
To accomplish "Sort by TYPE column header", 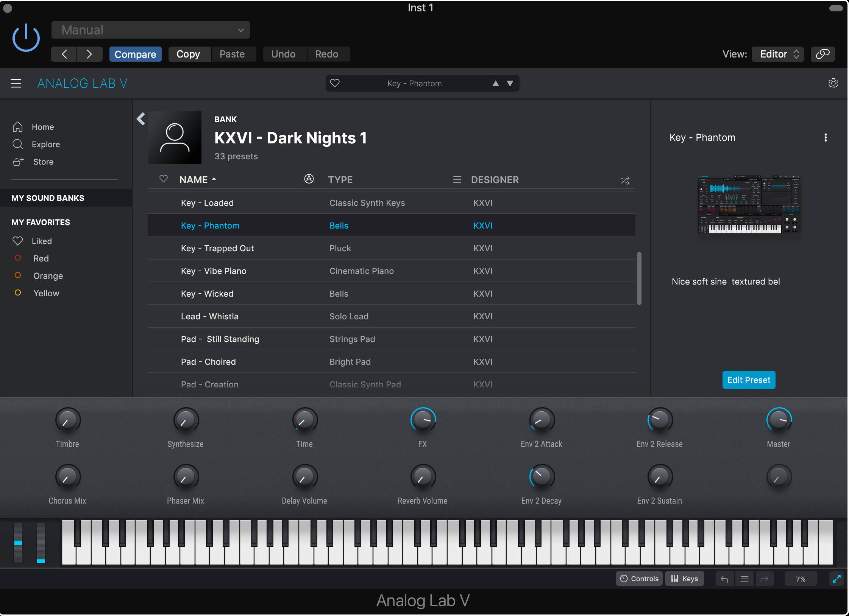I will pyautogui.click(x=340, y=180).
